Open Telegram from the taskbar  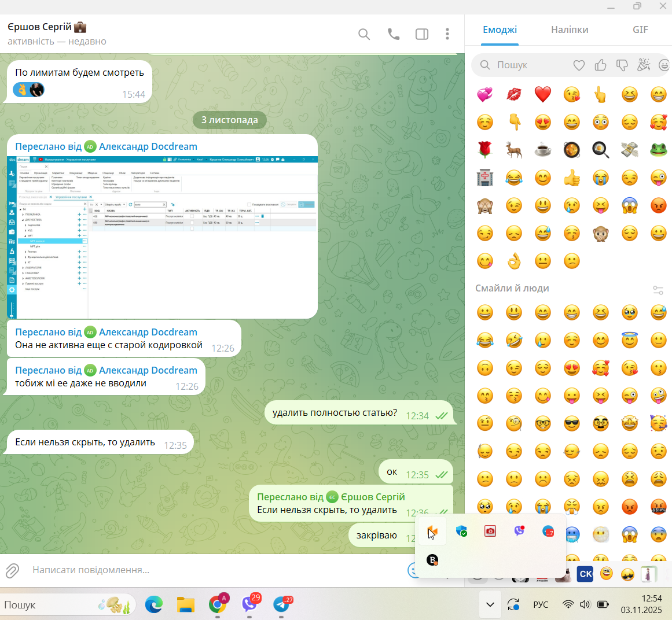(281, 604)
